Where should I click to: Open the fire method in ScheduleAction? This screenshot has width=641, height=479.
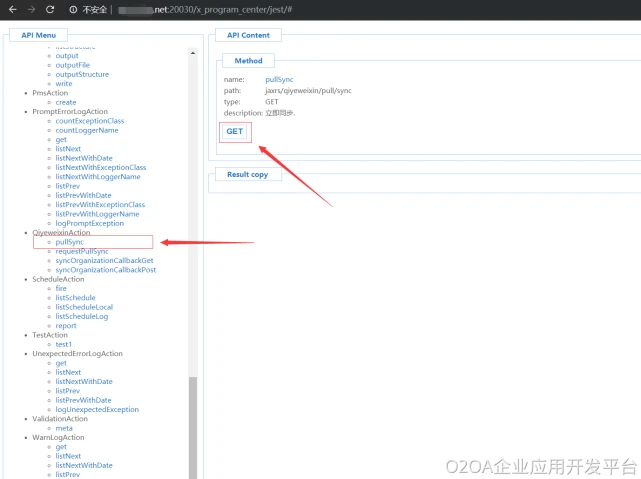pos(61,288)
